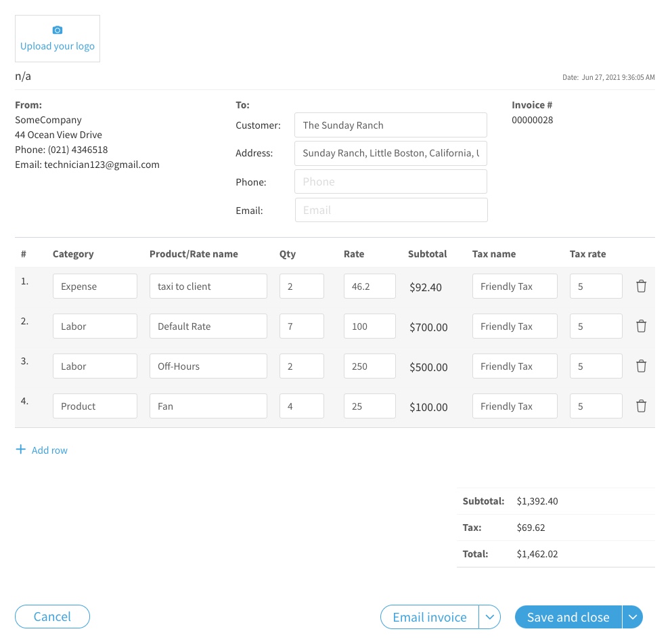The height and width of the screenshot is (644, 670).
Task: Remove the Fan product row via trash icon
Action: [x=641, y=406]
